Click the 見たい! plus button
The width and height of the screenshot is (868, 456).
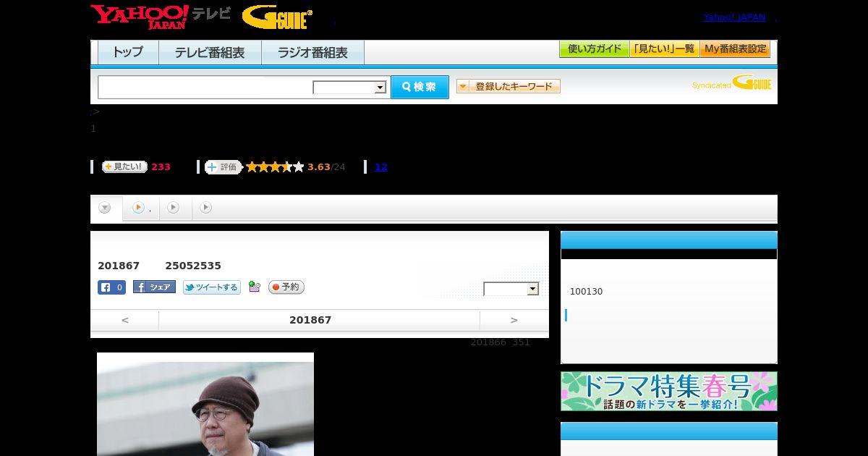click(124, 166)
